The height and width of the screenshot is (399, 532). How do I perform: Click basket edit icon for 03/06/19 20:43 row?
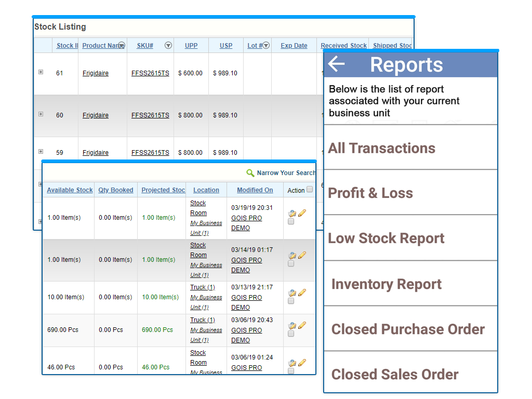click(292, 326)
